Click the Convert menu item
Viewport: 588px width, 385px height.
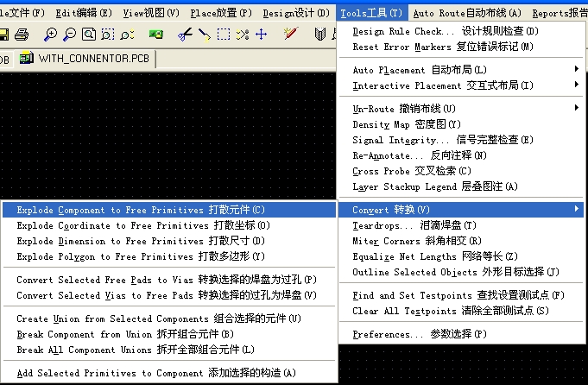pos(461,210)
